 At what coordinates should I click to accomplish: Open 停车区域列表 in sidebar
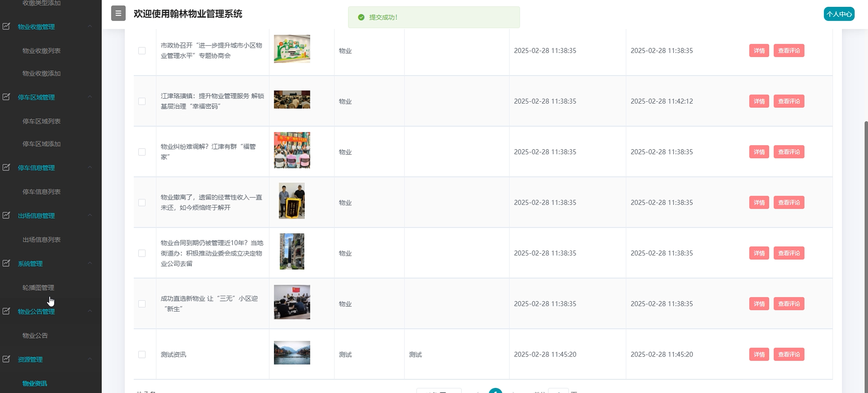(x=41, y=121)
